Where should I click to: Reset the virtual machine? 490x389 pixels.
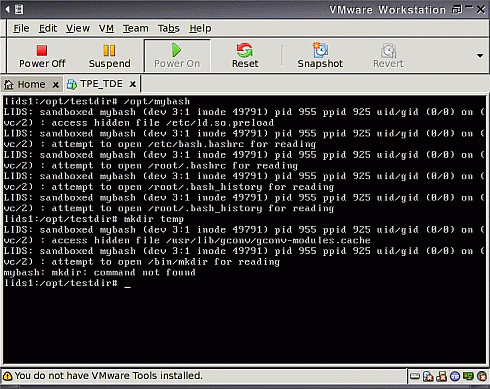[x=245, y=56]
